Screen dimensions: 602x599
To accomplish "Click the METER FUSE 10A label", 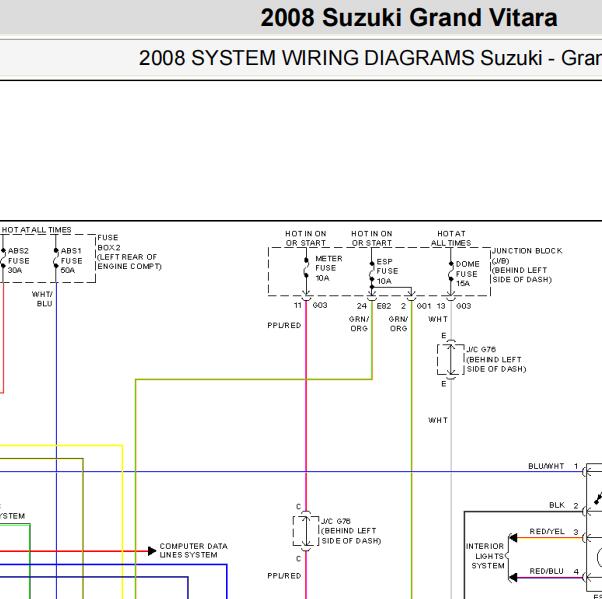I will [x=329, y=268].
